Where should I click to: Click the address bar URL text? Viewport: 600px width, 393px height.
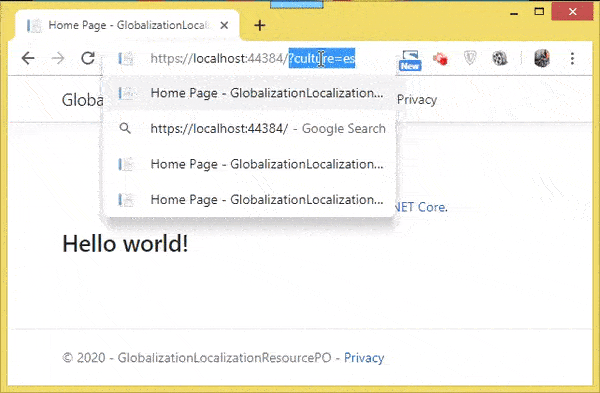click(253, 59)
